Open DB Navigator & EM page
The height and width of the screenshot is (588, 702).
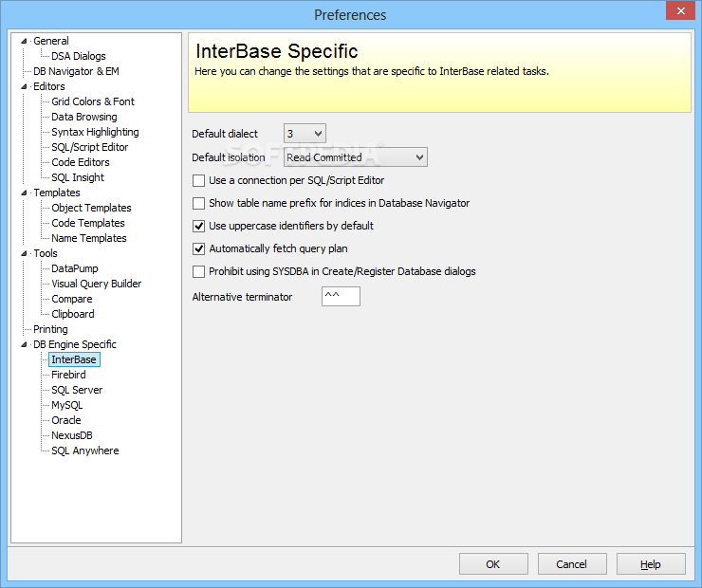point(76,71)
